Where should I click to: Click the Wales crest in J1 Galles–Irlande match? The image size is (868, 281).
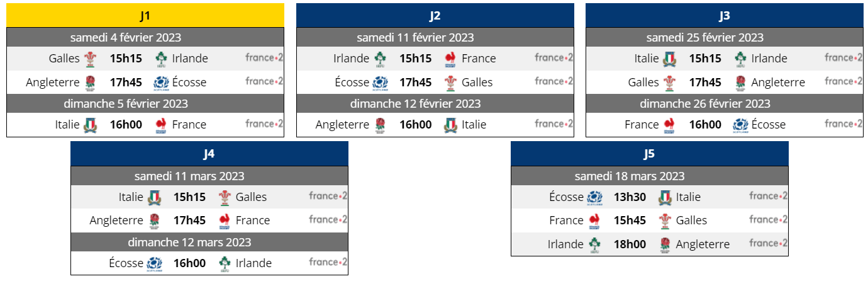click(x=91, y=59)
